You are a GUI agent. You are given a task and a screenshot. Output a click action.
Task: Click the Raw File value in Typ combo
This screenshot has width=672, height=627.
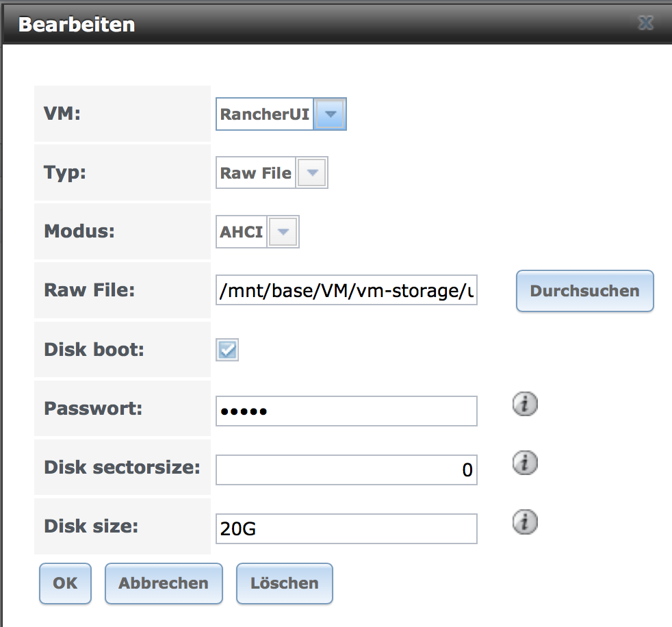pos(256,172)
